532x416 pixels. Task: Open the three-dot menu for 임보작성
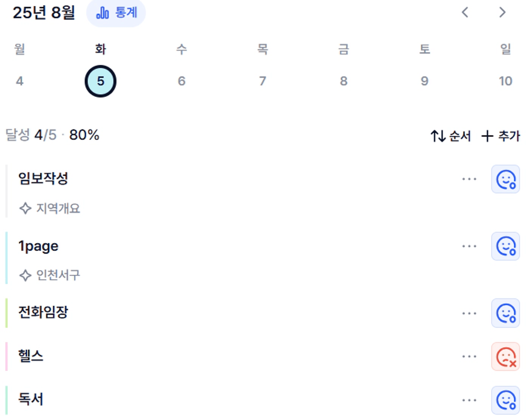click(469, 179)
